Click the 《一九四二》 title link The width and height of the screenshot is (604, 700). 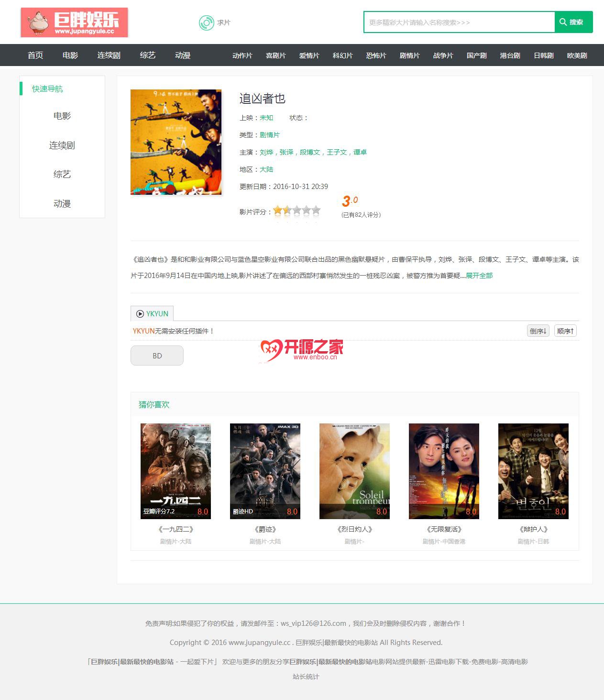point(176,529)
